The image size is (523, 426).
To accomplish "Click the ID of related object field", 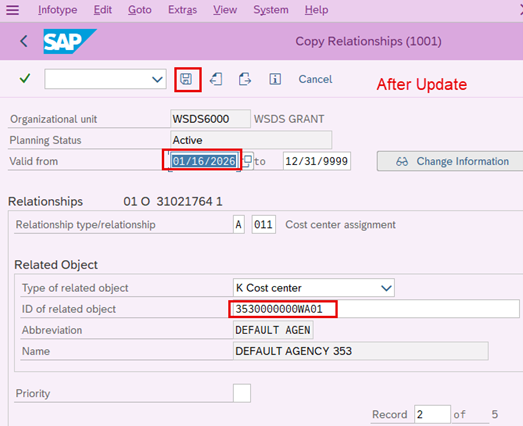I will point(376,309).
